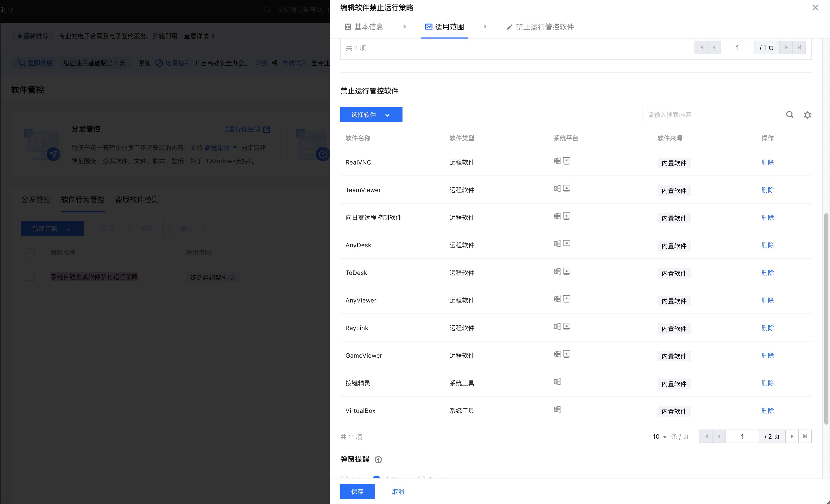The height and width of the screenshot is (504, 830).
Task: Delete ToDesk from the blocked list
Action: [x=767, y=273]
